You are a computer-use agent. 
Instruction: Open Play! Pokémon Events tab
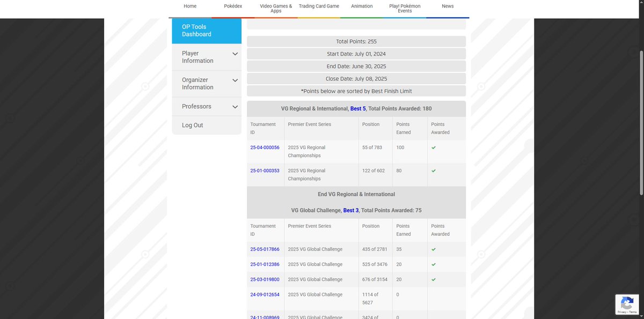(x=405, y=9)
